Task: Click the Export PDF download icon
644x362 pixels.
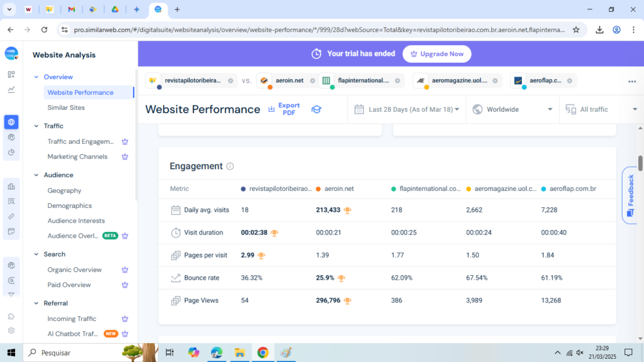Action: point(272,109)
